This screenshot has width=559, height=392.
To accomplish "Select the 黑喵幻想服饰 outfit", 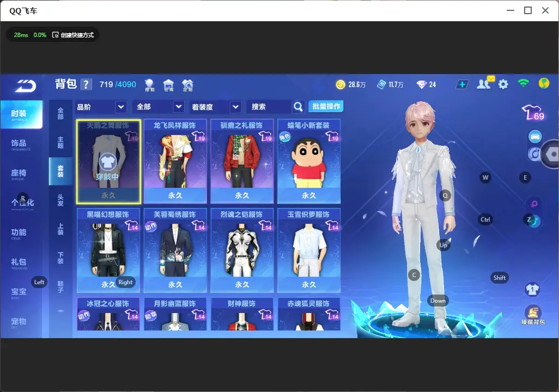I will (x=108, y=250).
